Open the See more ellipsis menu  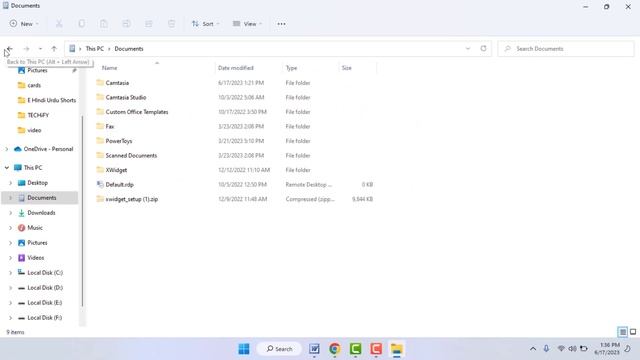coord(281,24)
